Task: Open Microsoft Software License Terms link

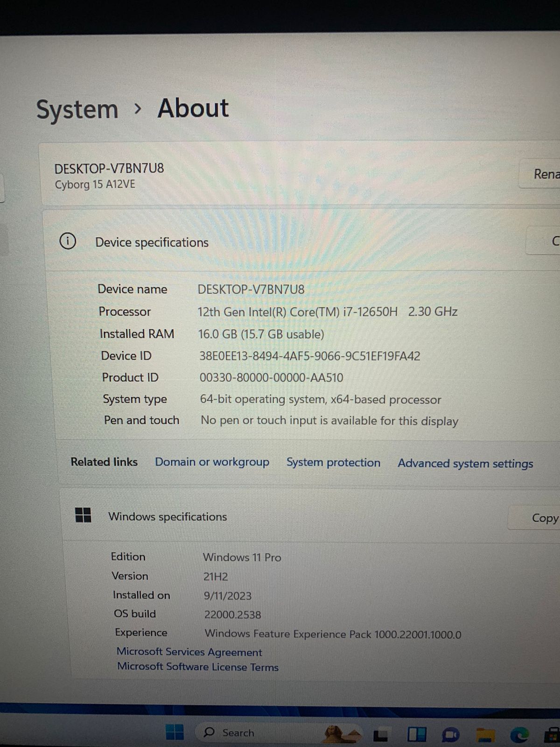Action: tap(197, 667)
